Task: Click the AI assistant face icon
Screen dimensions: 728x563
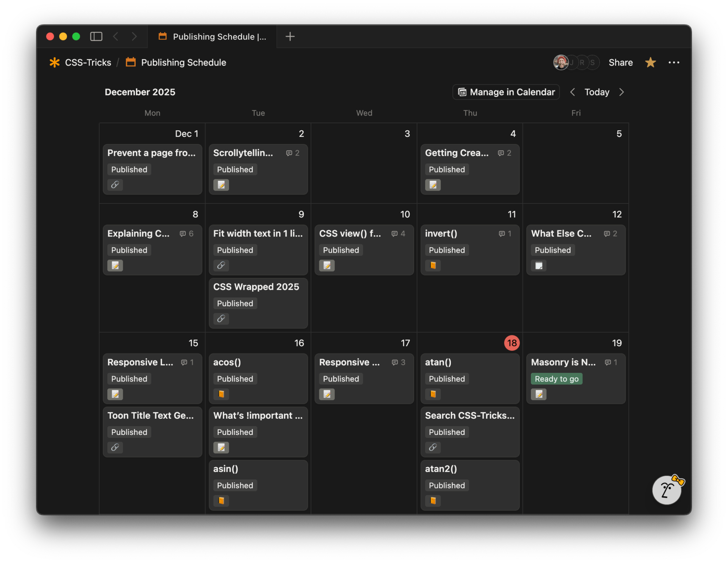Action: coord(666,490)
